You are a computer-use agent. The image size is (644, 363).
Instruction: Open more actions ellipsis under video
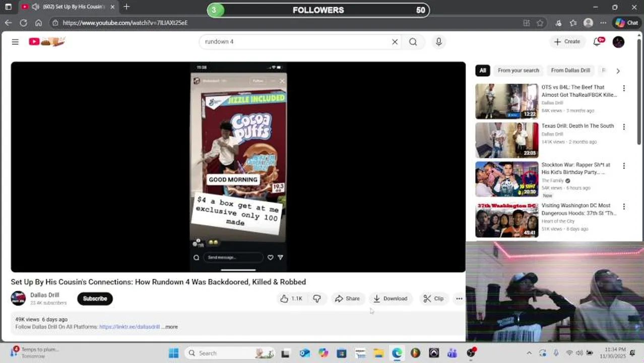click(x=459, y=298)
